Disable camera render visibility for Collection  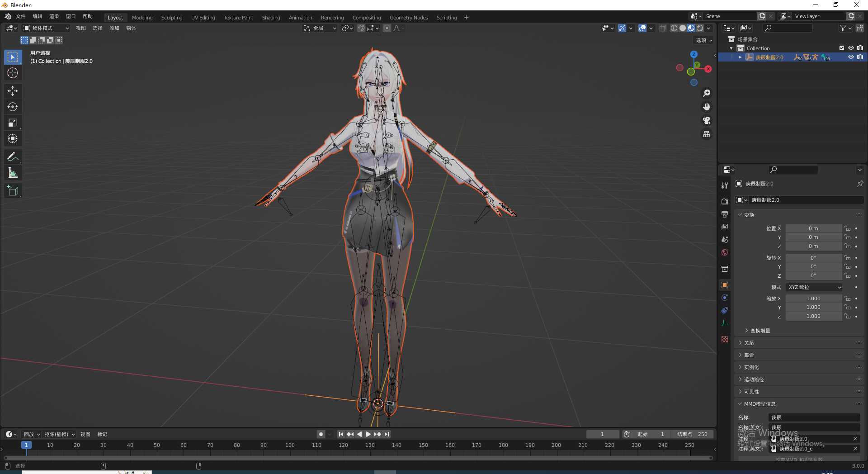coord(861,48)
